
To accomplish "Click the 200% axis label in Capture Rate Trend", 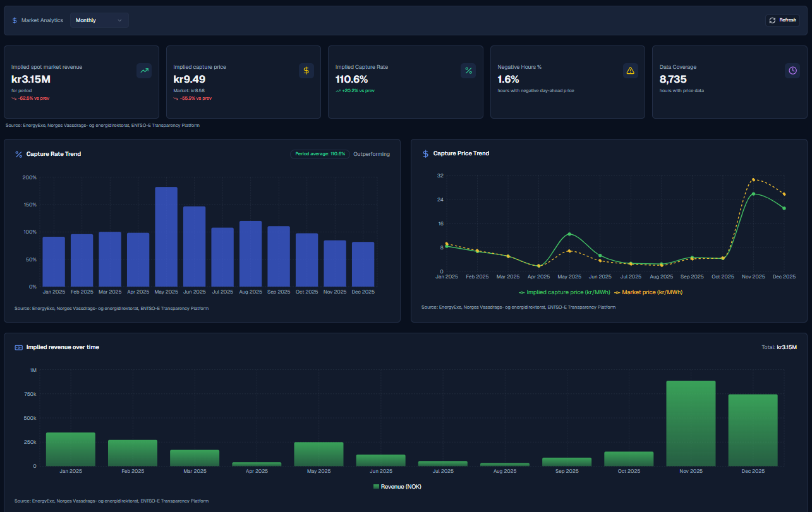I will click(x=29, y=177).
